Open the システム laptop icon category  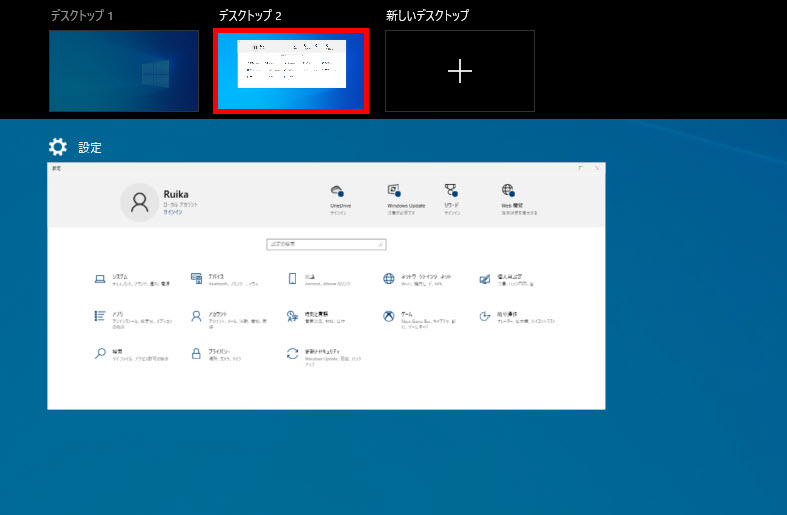coord(100,279)
